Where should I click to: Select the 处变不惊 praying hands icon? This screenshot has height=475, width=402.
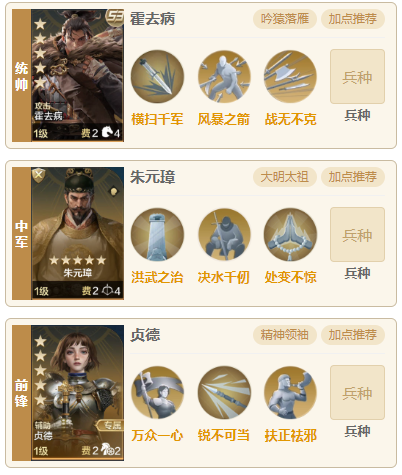(290, 235)
